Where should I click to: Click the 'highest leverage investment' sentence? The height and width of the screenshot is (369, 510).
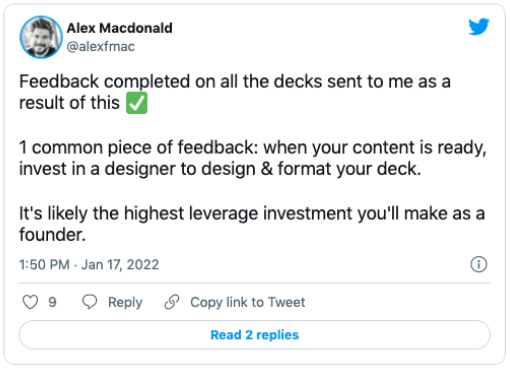[x=252, y=214]
